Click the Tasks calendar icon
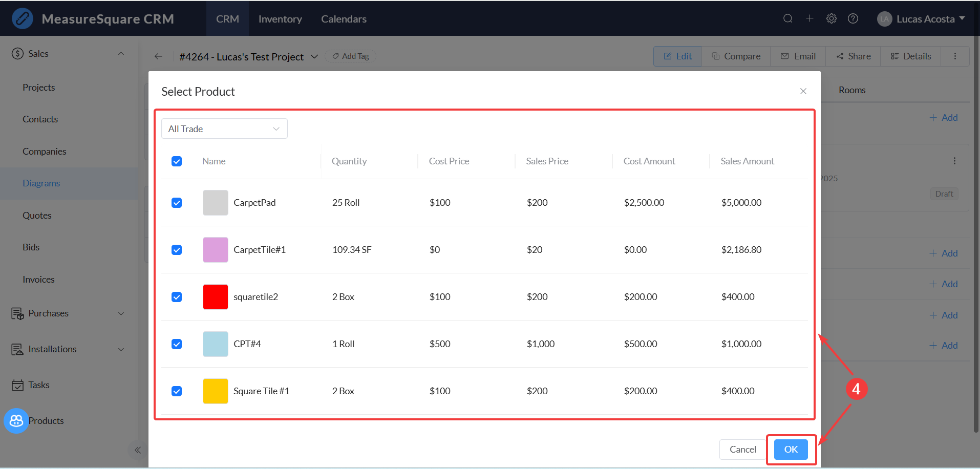The width and height of the screenshot is (980, 469). point(18,385)
